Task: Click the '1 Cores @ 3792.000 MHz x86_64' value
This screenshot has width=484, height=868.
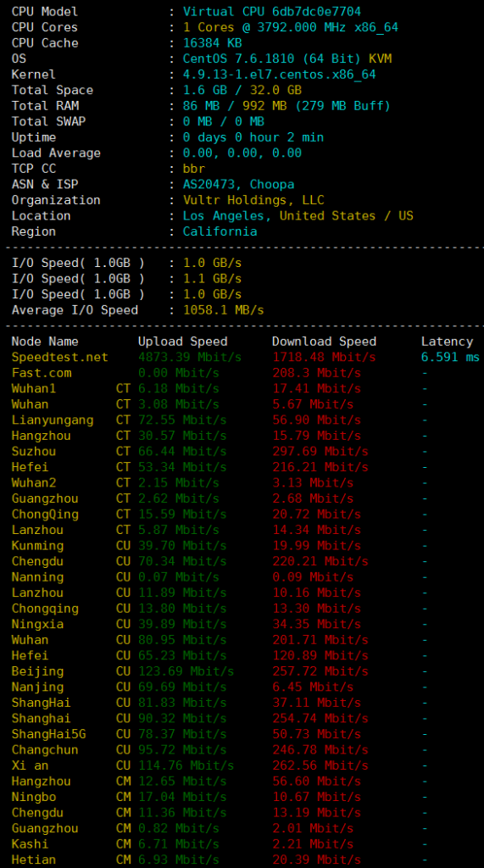Action: [x=291, y=27]
